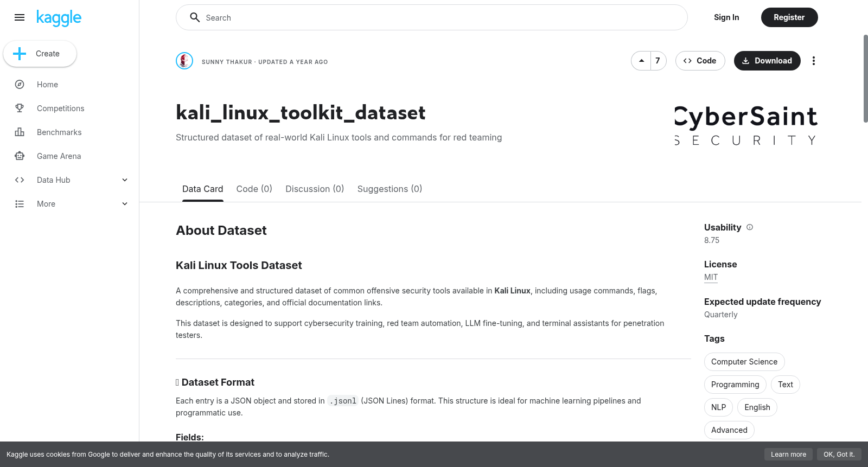Click the Sign In button

pyautogui.click(x=726, y=17)
